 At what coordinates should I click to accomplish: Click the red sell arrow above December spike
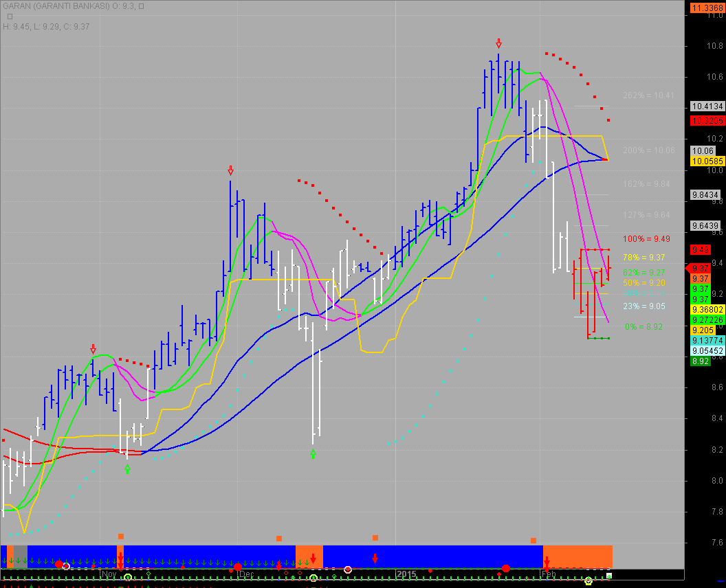pyautogui.click(x=230, y=170)
